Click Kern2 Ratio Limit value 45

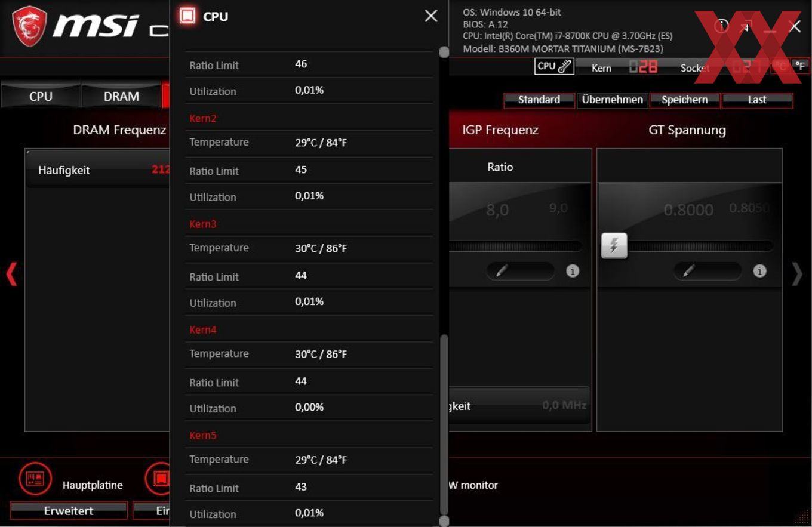tap(301, 169)
